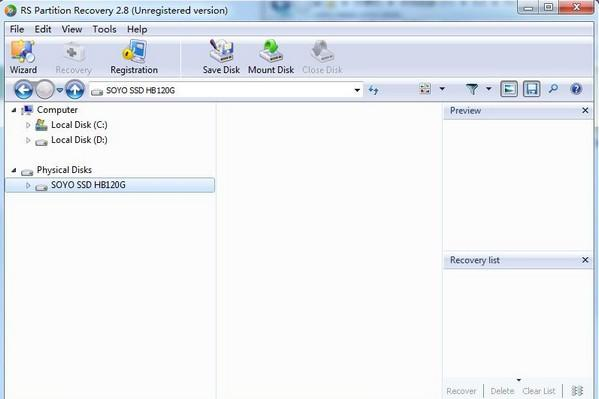Select Physical Disks in the tree
This screenshot has height=399, width=599.
pyautogui.click(x=64, y=170)
